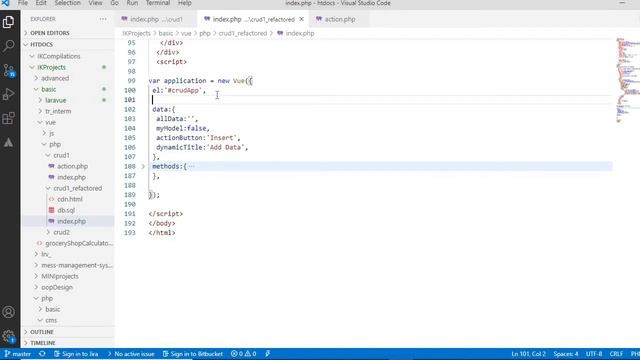640x360 pixels.
Task: Open the File menu
Action: coord(23,3)
